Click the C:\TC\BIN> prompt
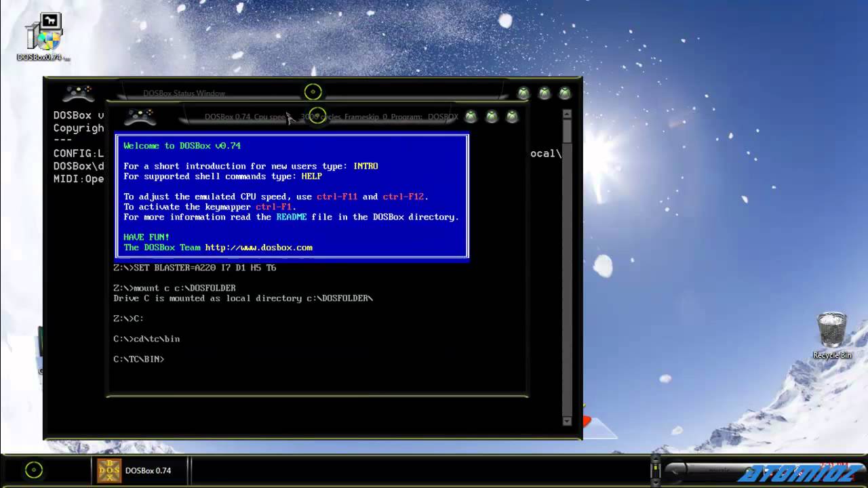Image resolution: width=868 pixels, height=488 pixels. [x=138, y=359]
